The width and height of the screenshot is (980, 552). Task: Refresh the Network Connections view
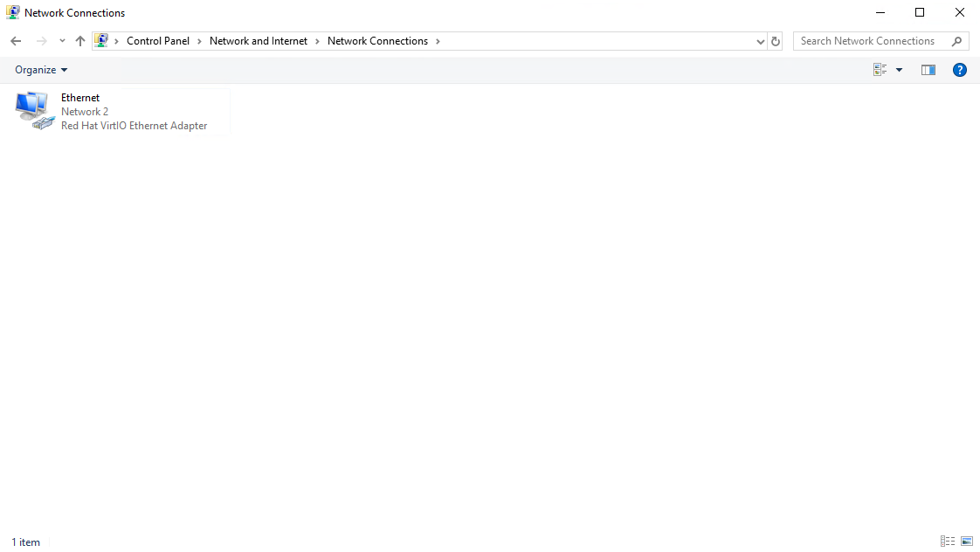776,41
